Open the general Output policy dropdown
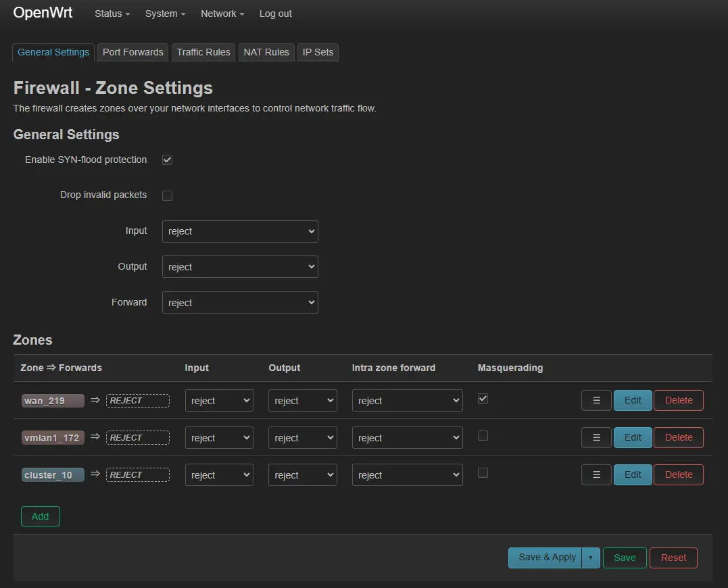Viewport: 728px width, 588px height. click(x=240, y=267)
